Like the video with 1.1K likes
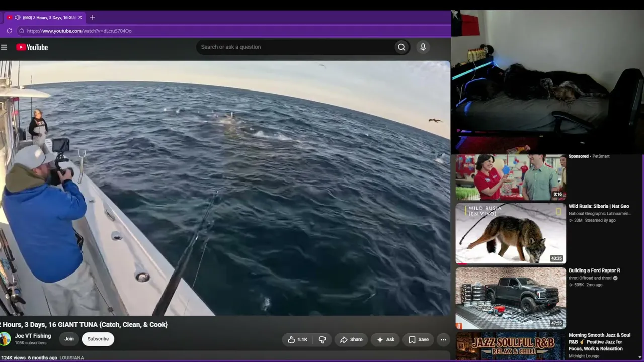The height and width of the screenshot is (362, 644). [297, 340]
